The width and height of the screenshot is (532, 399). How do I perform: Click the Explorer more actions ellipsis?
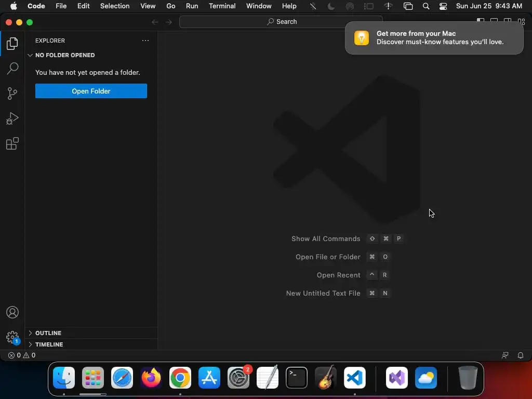coord(145,41)
